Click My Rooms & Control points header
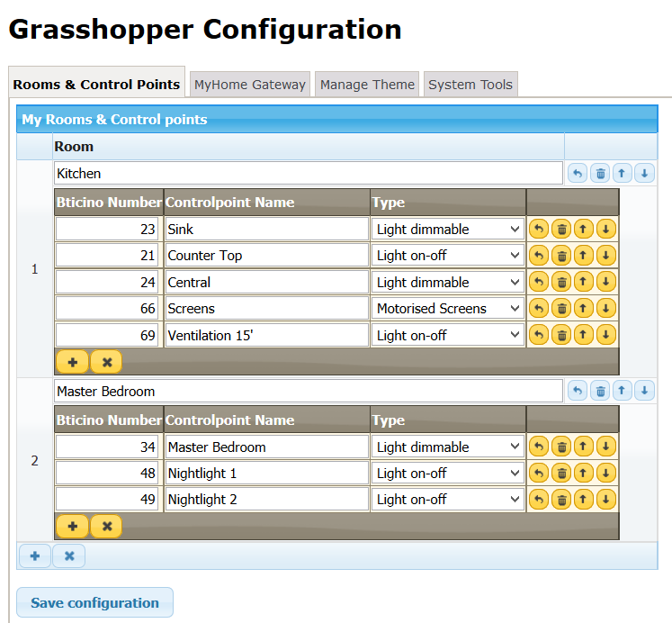Image resolution: width=672 pixels, height=623 pixels. 336,119
